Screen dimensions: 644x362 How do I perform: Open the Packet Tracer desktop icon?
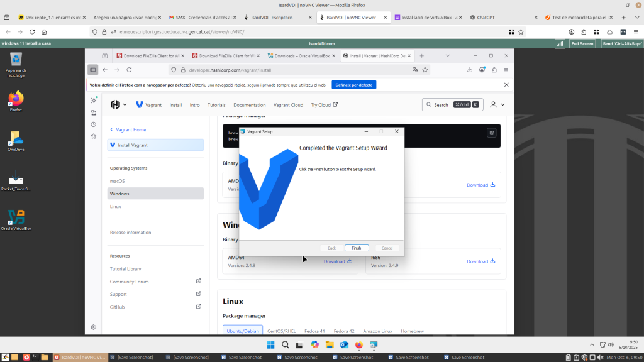click(x=16, y=178)
